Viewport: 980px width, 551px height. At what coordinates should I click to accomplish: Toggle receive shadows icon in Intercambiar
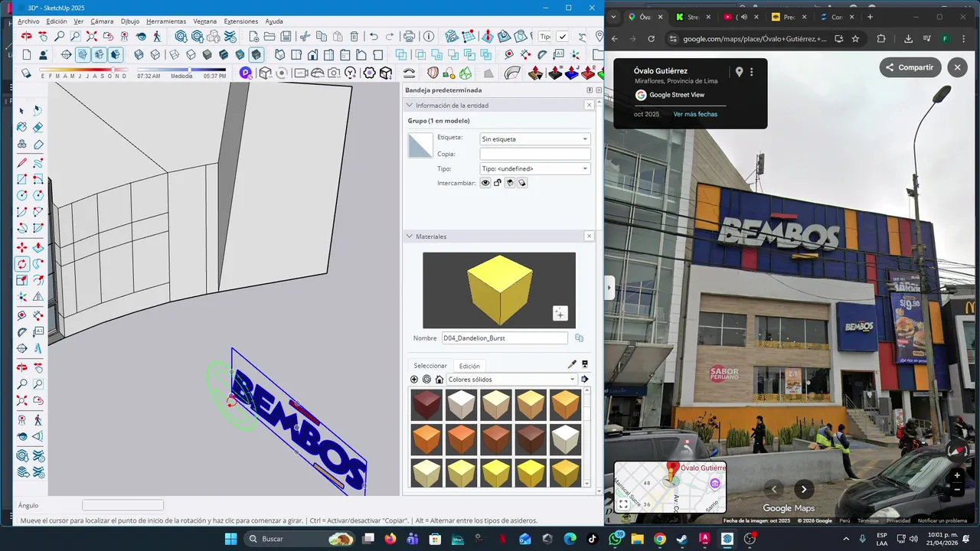(x=510, y=183)
